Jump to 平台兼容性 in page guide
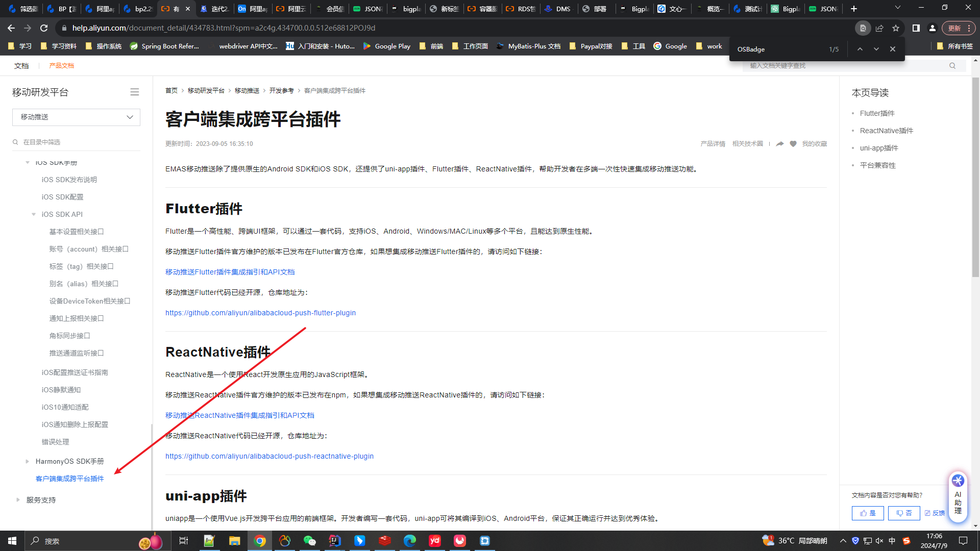980x551 pixels. click(x=878, y=165)
